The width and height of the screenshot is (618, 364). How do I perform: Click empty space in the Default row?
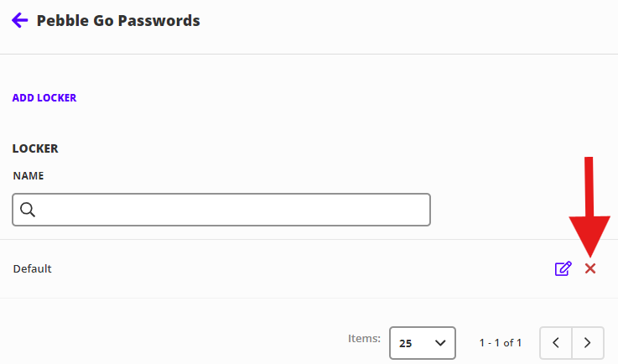coord(293,268)
